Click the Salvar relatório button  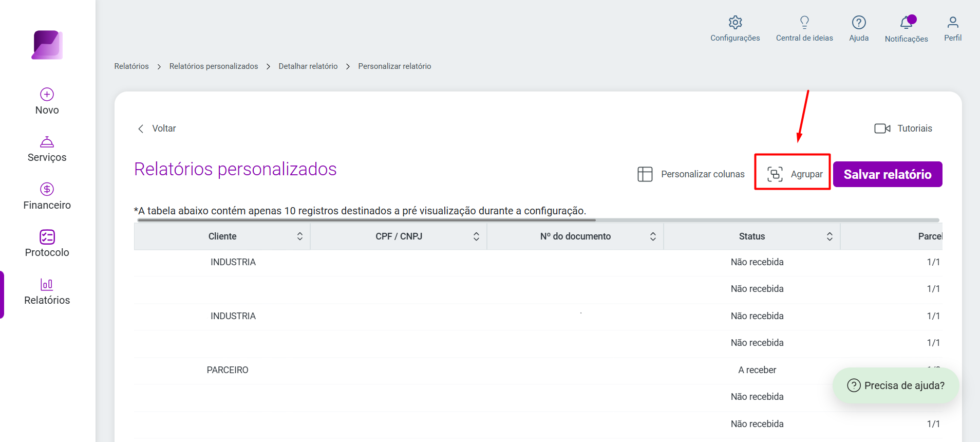pyautogui.click(x=888, y=174)
